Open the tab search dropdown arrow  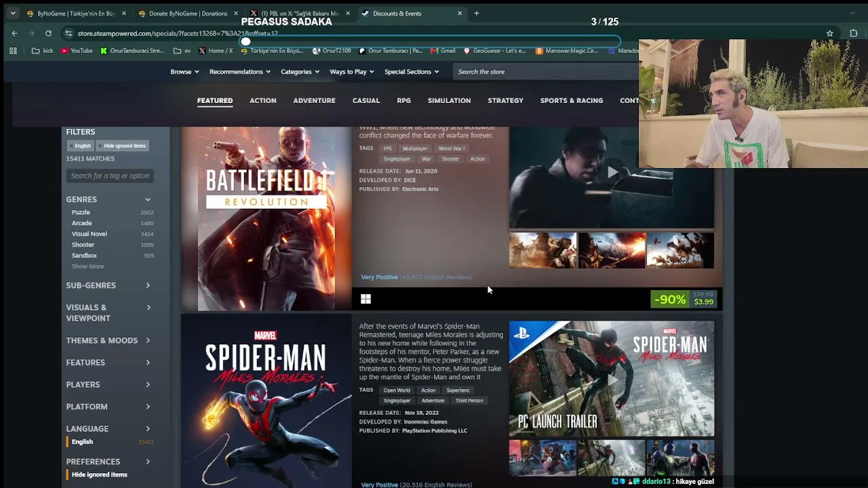coord(13,14)
